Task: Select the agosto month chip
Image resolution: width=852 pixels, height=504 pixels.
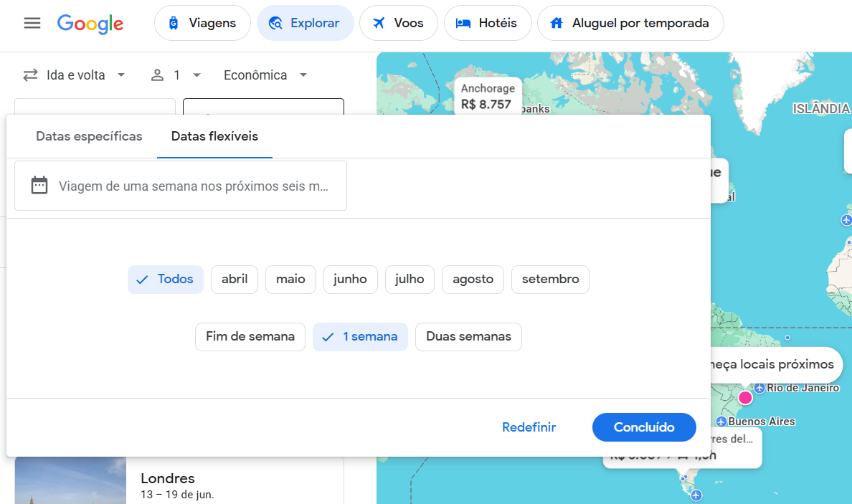Action: tap(473, 279)
